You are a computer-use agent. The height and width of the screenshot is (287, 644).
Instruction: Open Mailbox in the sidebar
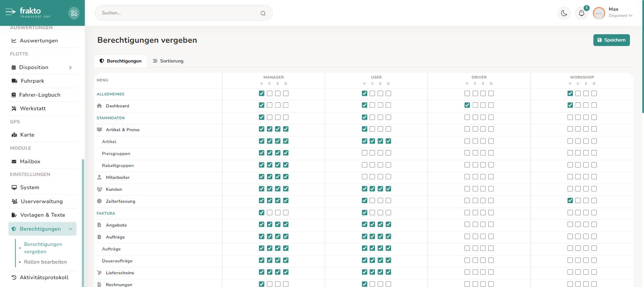[x=42, y=162]
